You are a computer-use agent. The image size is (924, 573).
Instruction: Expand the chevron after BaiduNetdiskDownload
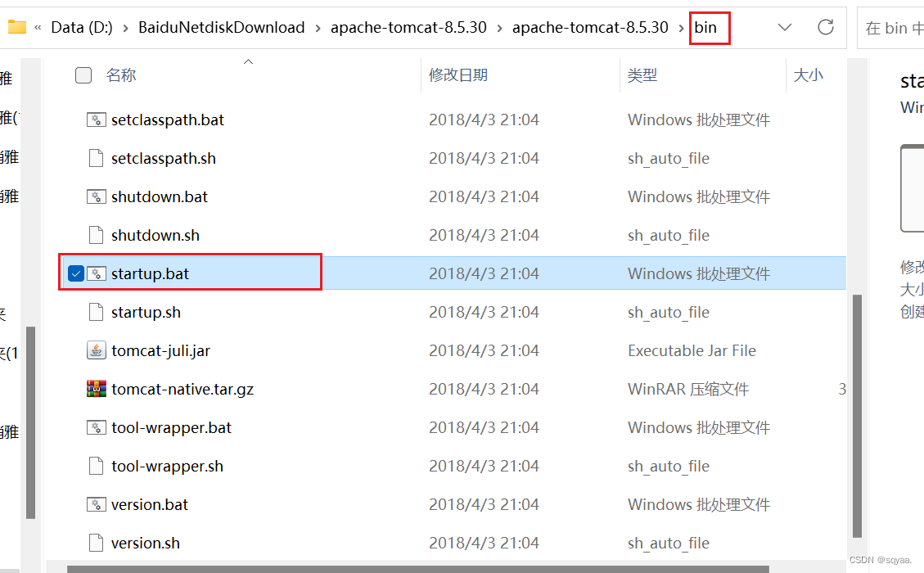(x=318, y=28)
